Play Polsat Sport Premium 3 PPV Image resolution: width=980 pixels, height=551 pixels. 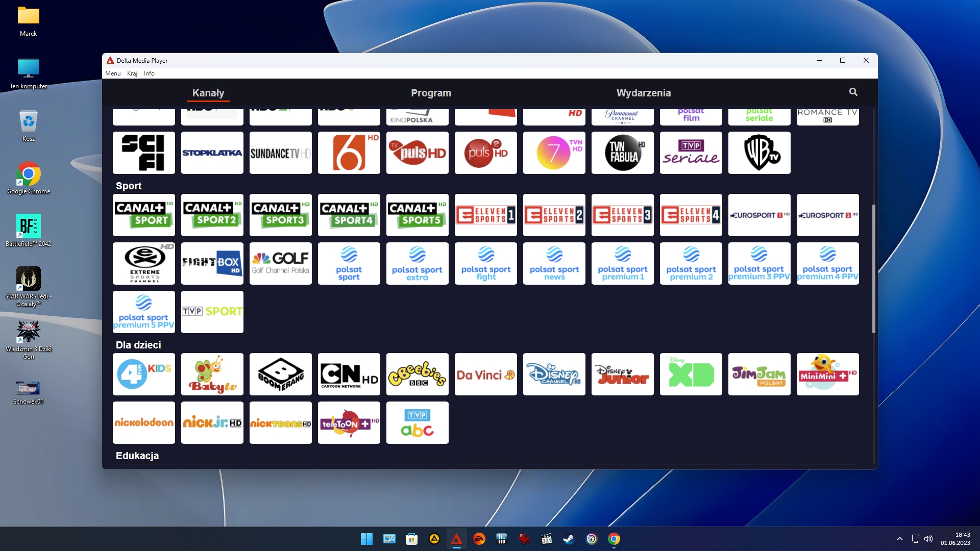click(759, 264)
